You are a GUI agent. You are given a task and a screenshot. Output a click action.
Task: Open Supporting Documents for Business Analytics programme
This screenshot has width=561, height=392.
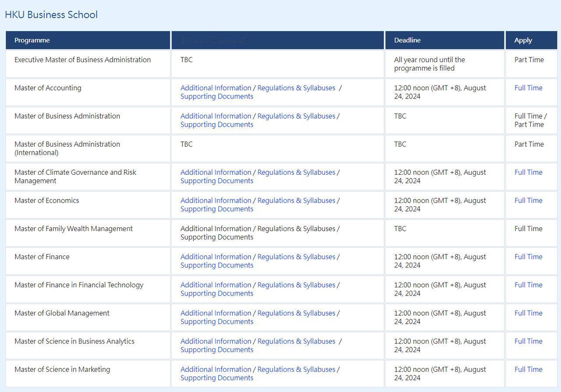tap(217, 350)
